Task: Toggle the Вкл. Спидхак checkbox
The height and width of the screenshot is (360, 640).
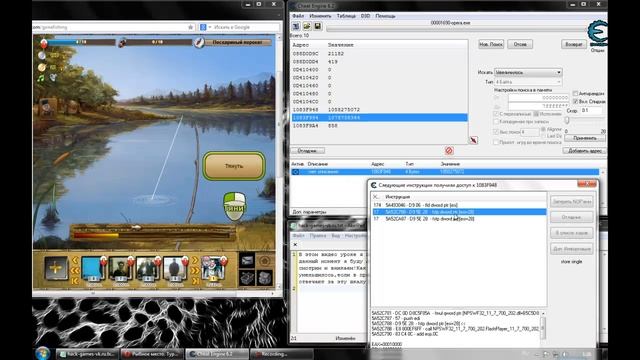Action: pos(576,101)
